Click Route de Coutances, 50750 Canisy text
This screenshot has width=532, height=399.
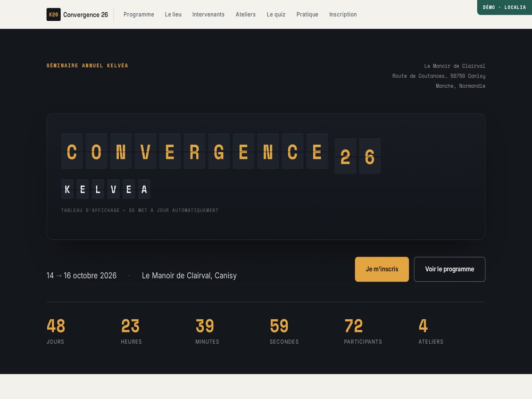(x=439, y=76)
